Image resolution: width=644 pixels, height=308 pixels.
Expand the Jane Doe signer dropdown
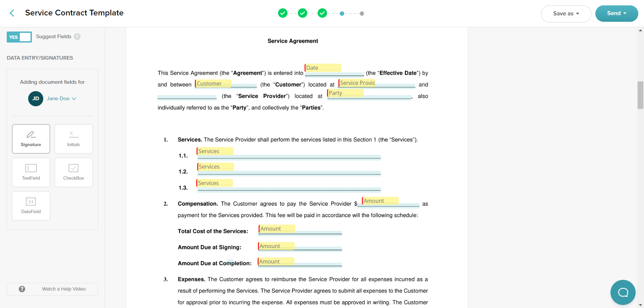(62, 99)
